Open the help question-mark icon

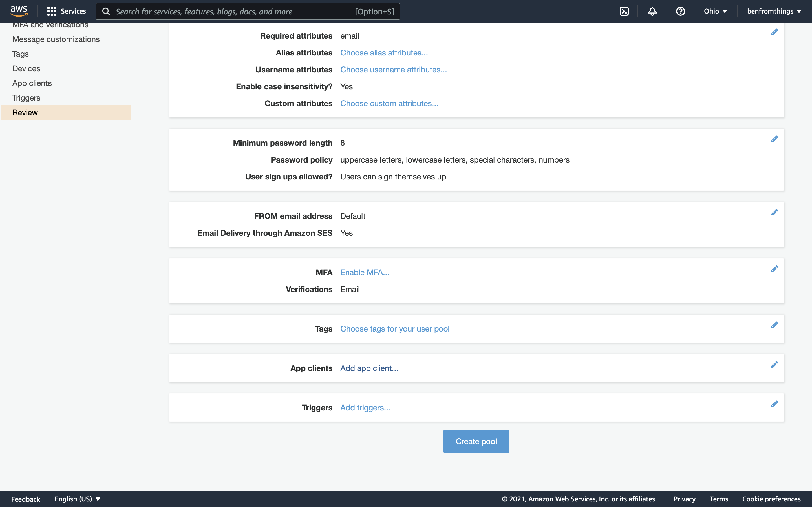680,11
